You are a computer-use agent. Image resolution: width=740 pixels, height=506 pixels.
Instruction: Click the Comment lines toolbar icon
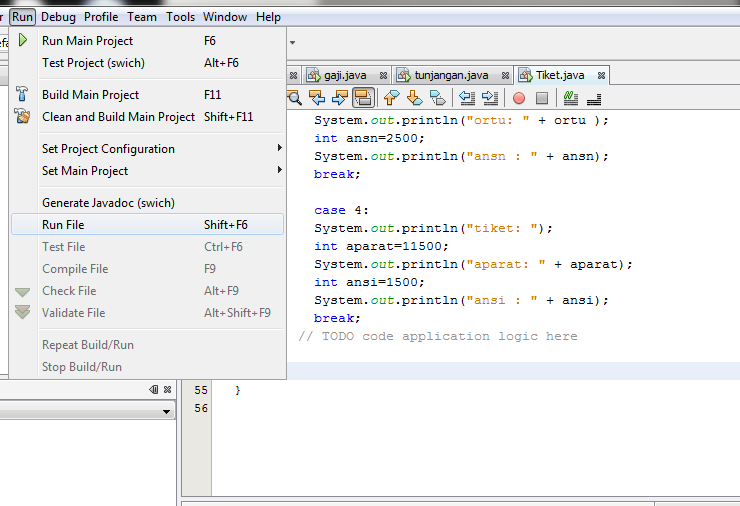click(x=571, y=98)
